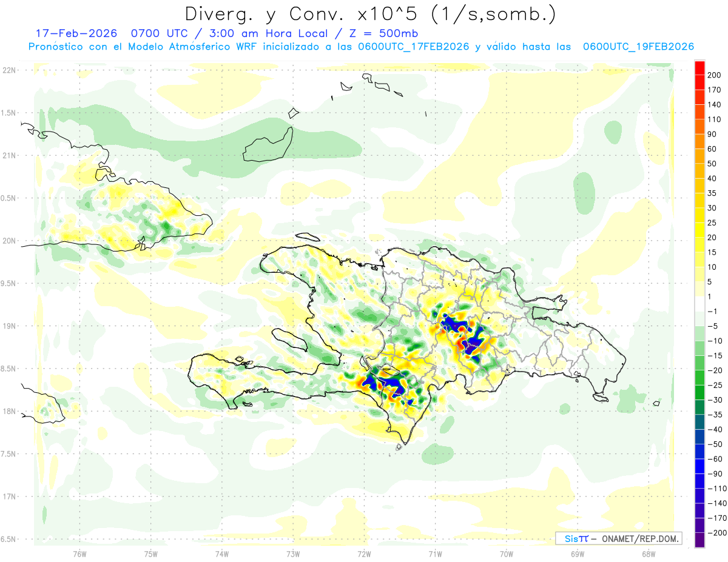Click the '22N' latitude label
This screenshot has height=562, width=728.
[8, 70]
